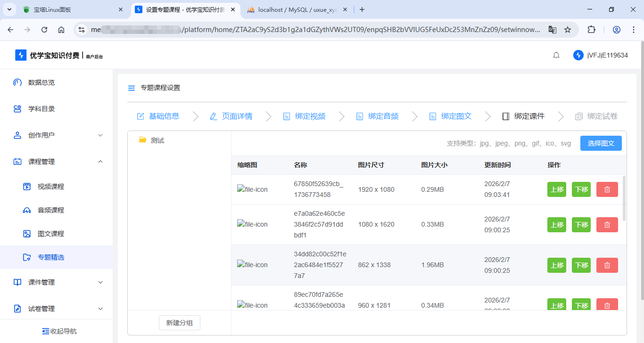Click 收起导航 to collapse the sidebar

coord(59,331)
